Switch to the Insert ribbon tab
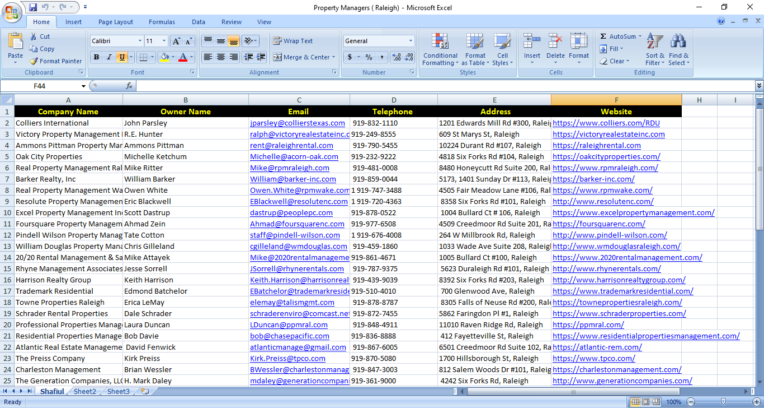This screenshot has width=764, height=408. [x=74, y=22]
